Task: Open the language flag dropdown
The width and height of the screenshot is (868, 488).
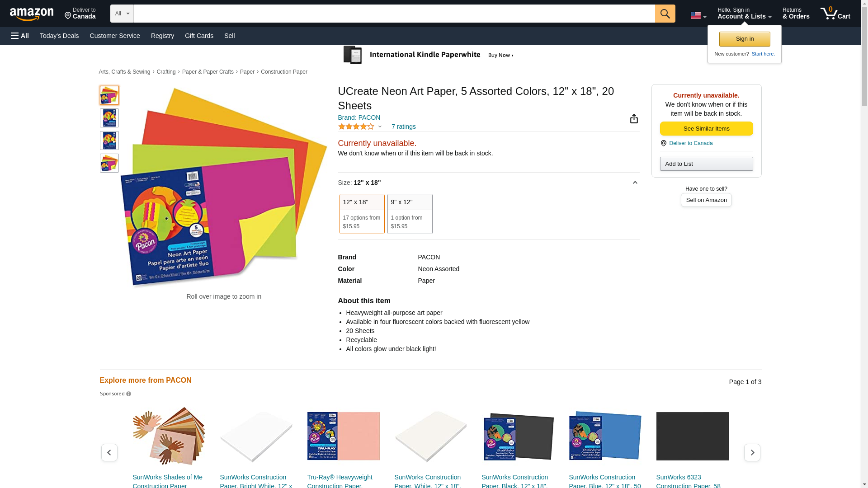Action: tap(698, 15)
